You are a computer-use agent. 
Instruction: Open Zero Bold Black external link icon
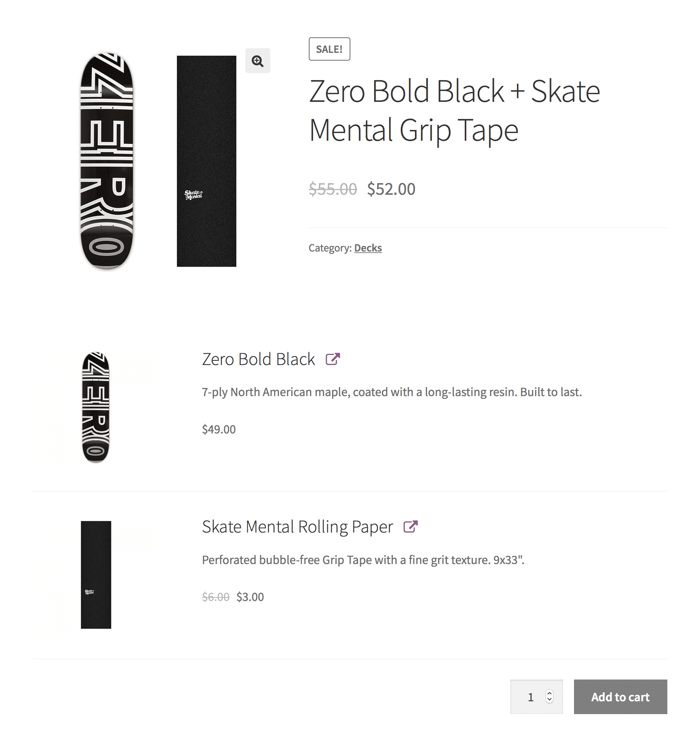point(333,359)
